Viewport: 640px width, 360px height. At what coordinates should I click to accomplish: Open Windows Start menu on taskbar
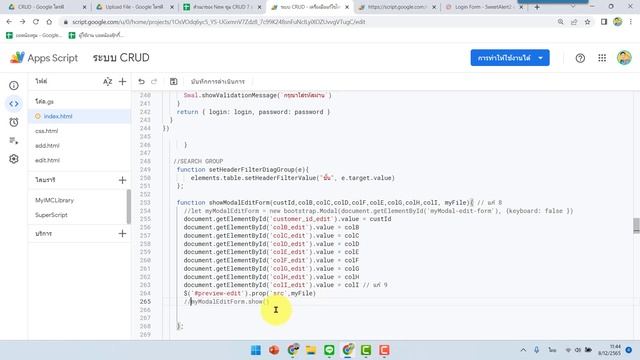(x=256, y=350)
